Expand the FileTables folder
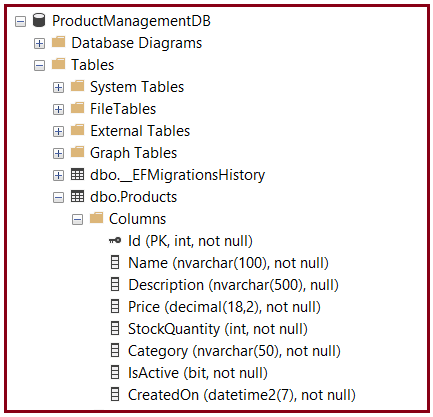Screen dimensions: 433x417 coord(58,110)
